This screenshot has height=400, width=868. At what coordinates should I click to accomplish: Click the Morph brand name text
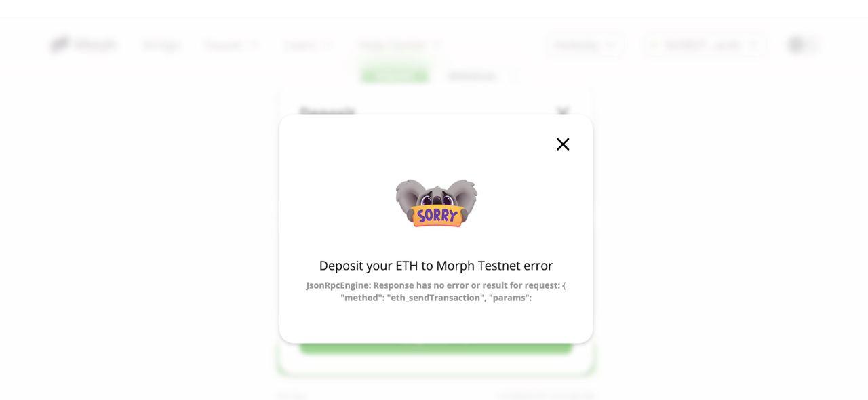pyautogui.click(x=96, y=45)
